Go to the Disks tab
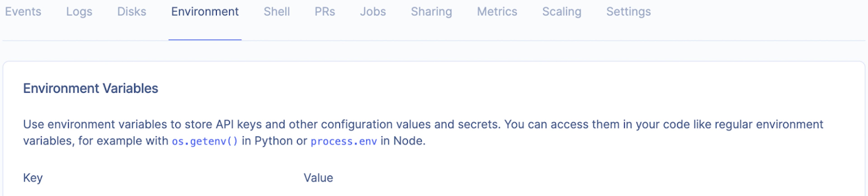The width and height of the screenshot is (868, 196). point(131,12)
